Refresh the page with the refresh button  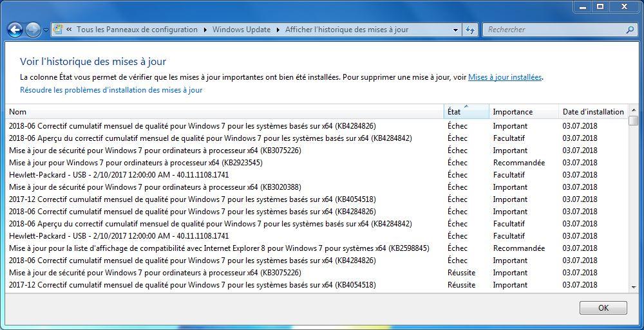(x=470, y=30)
